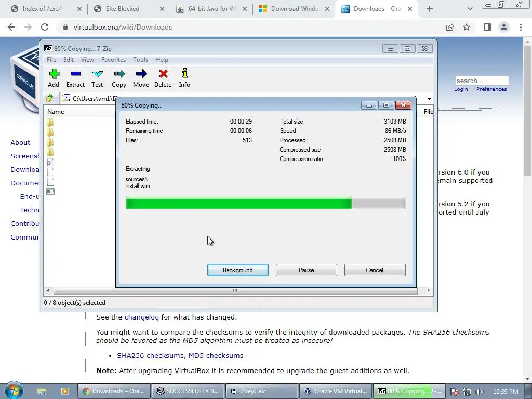Open the media player taskbar icon
This screenshot has height=399, width=532.
[x=64, y=391]
